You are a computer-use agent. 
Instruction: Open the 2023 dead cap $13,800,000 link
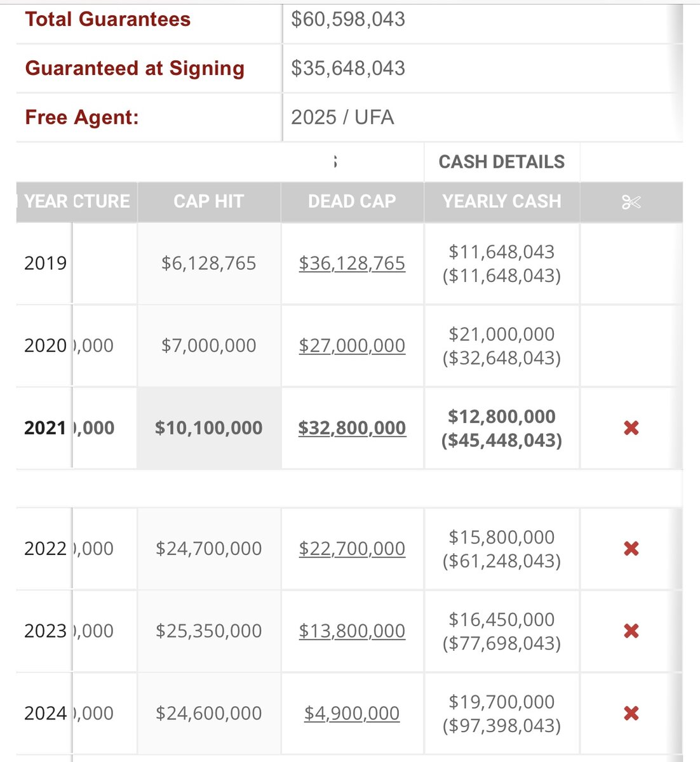[x=352, y=631]
